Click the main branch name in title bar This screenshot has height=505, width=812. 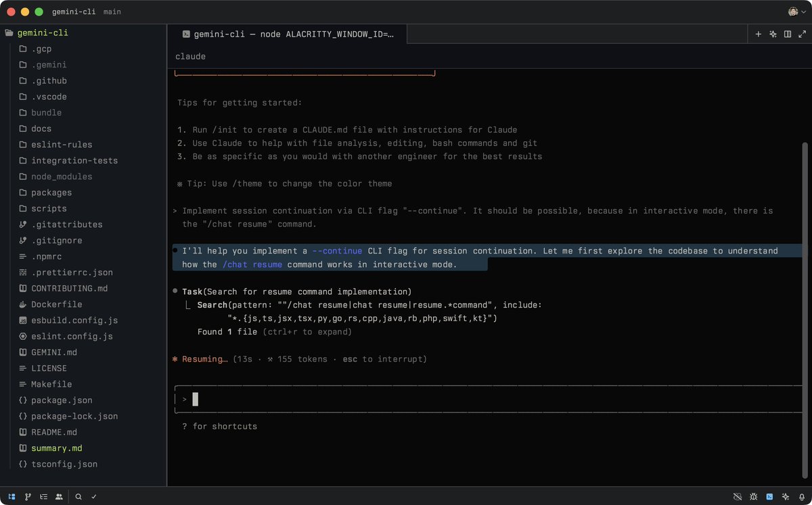[x=112, y=12]
